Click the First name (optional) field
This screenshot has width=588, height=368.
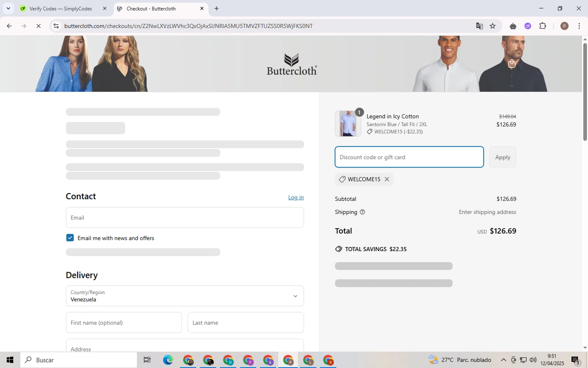click(x=123, y=322)
